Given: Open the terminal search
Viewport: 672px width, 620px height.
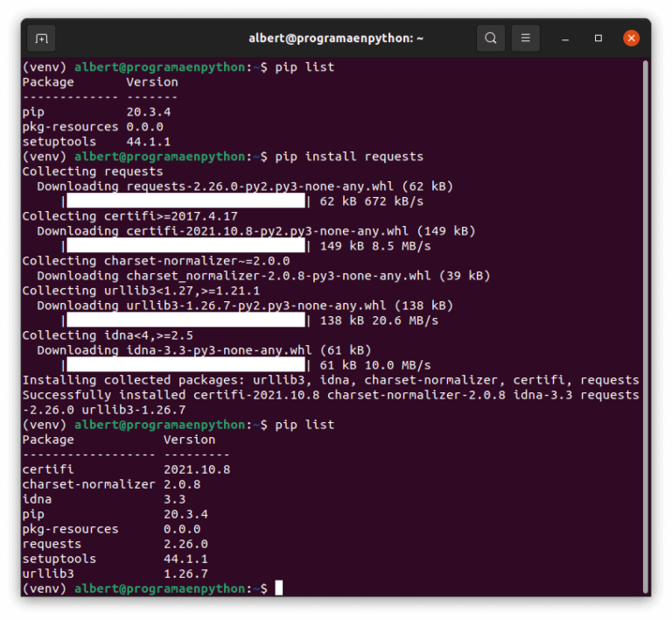Looking at the screenshot, I should pyautogui.click(x=491, y=39).
